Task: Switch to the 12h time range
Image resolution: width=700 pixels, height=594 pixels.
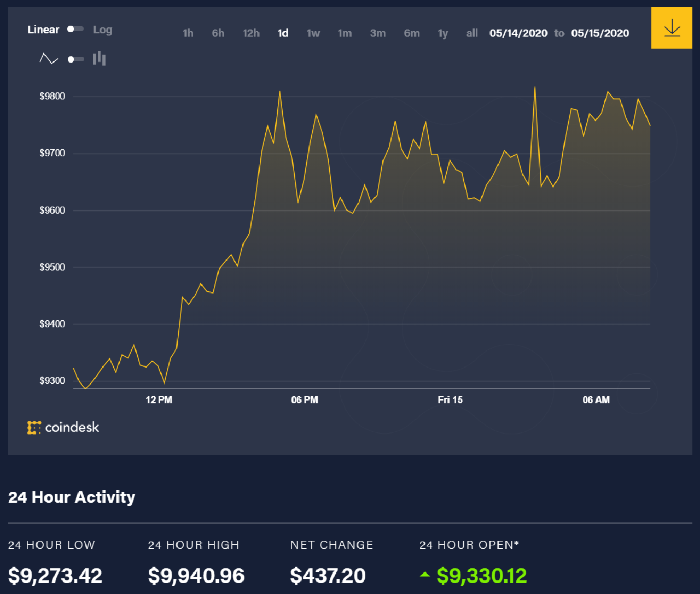Action: (x=251, y=33)
